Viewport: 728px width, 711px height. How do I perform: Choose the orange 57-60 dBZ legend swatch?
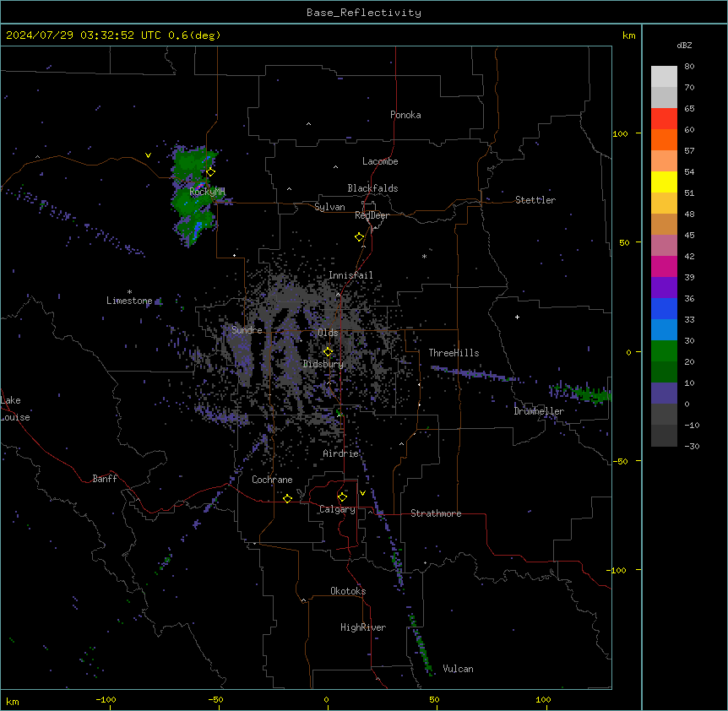[664, 140]
